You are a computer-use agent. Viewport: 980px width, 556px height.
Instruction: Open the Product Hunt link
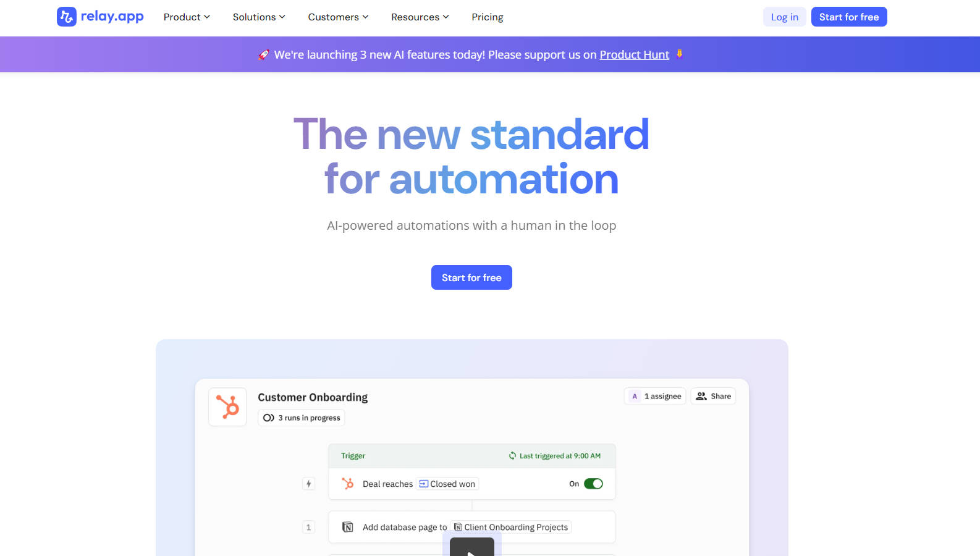pos(634,54)
